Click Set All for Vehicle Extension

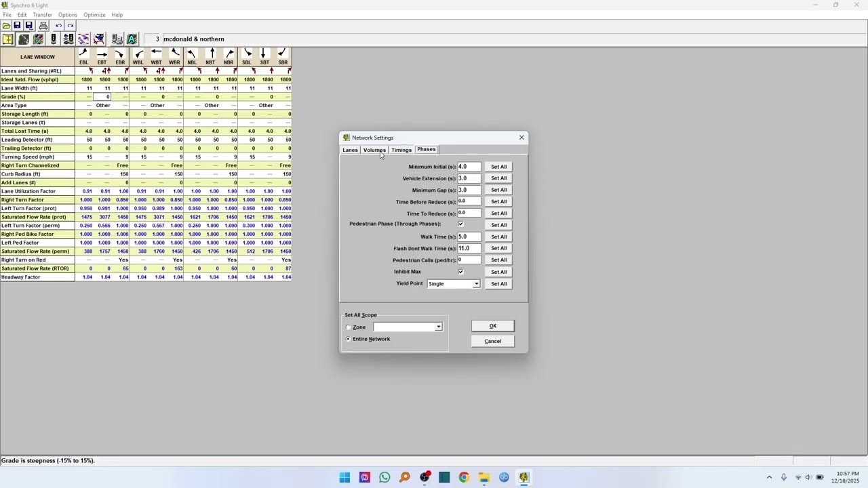point(499,178)
